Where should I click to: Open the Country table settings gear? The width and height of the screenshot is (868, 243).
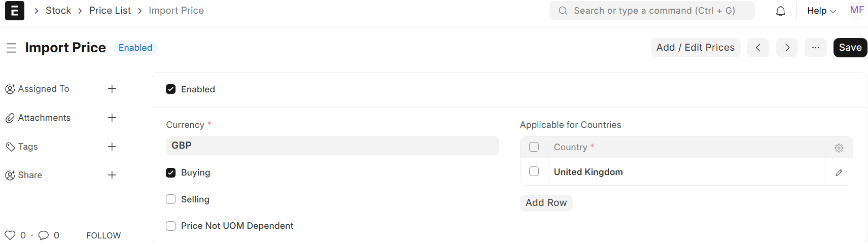click(x=839, y=148)
